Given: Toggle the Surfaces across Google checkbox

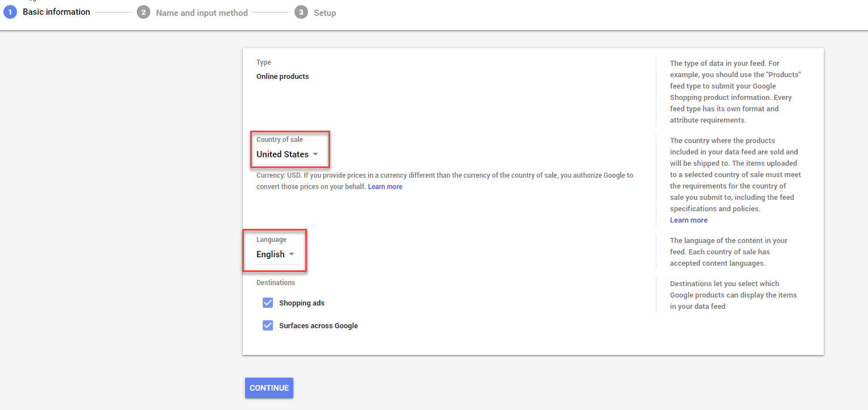Looking at the screenshot, I should pyautogui.click(x=268, y=325).
